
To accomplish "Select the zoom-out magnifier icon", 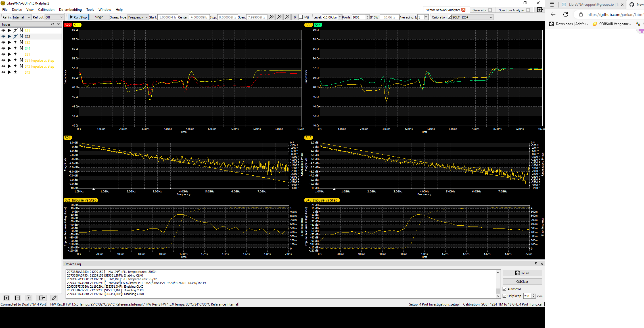I will tap(287, 17).
